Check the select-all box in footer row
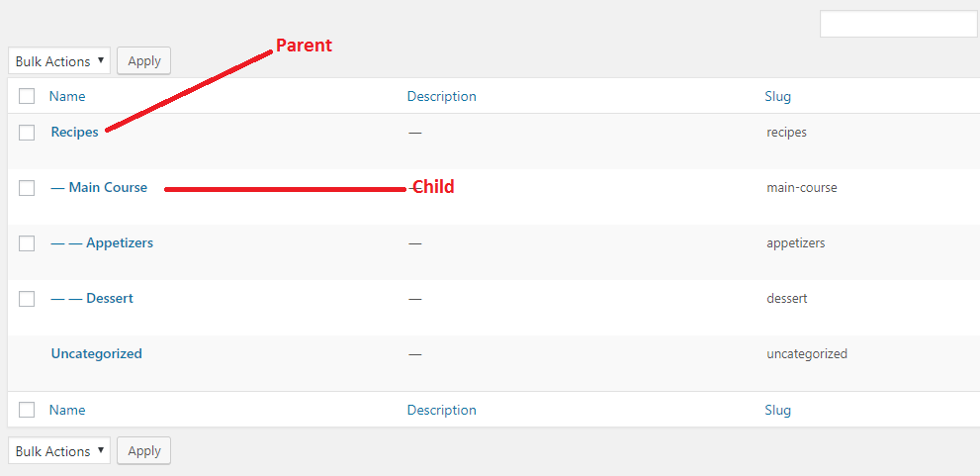The width and height of the screenshot is (980, 476). tap(27, 410)
